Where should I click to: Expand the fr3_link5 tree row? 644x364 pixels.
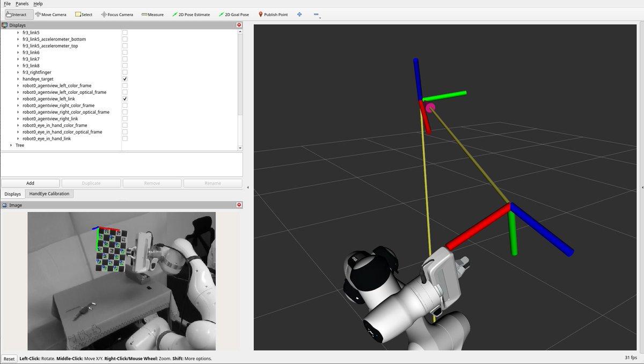(18, 33)
